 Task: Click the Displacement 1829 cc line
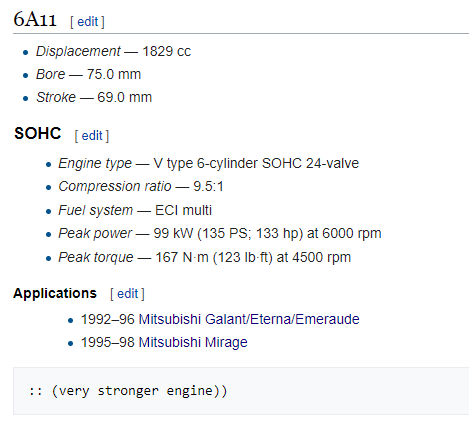click(113, 52)
